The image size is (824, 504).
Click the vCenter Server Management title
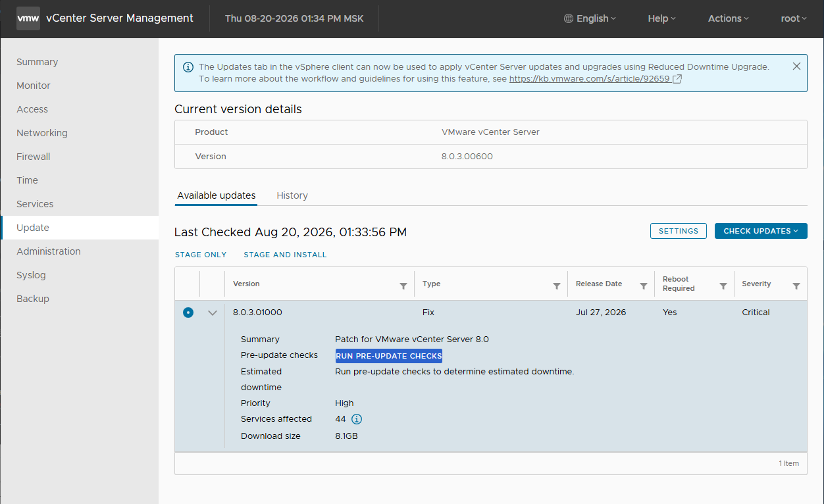[x=120, y=18]
